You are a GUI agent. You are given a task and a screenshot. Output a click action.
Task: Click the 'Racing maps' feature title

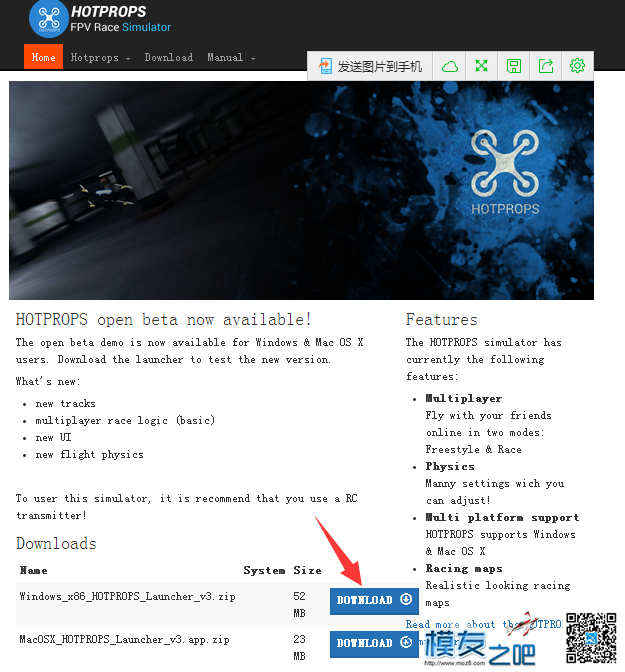[x=464, y=569]
